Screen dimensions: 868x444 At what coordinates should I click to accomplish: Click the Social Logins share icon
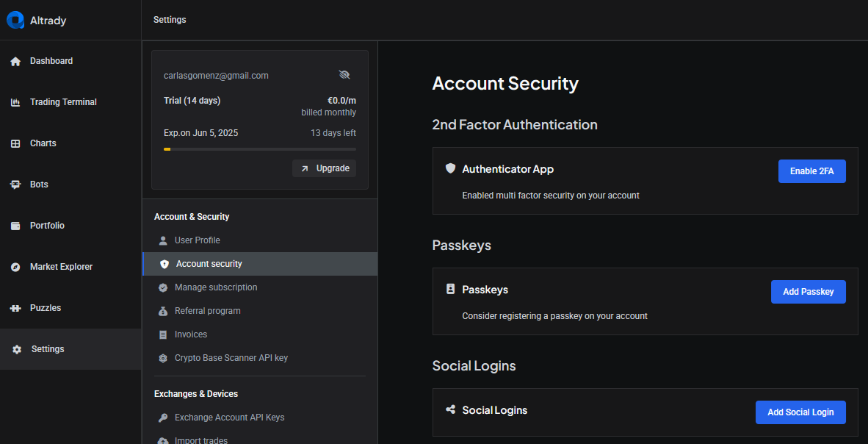(451, 409)
